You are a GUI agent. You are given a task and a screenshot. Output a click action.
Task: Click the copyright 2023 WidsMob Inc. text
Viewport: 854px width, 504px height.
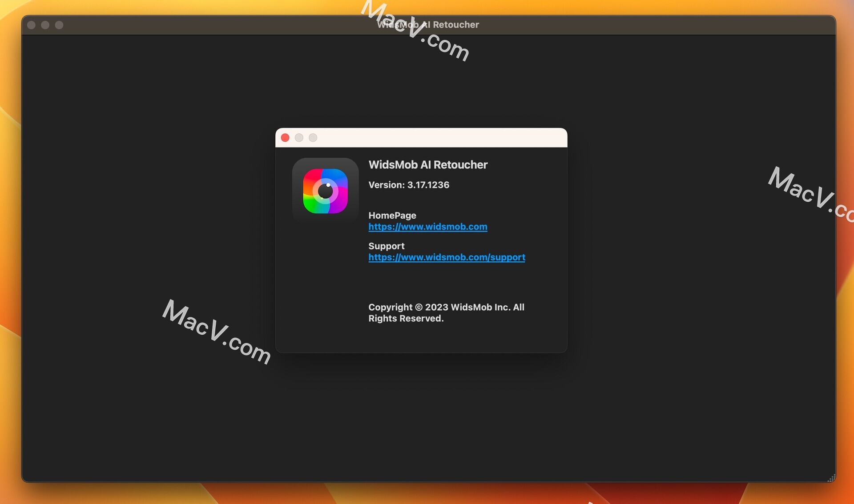pos(446,313)
